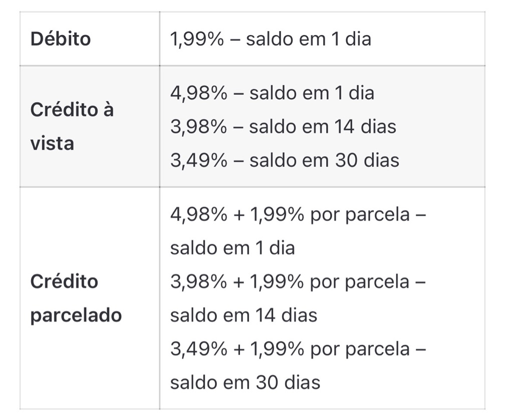Viewport: 505px width, 420px height.
Task: Select the 3,49% saldo em 30 dias line
Action: tap(285, 160)
